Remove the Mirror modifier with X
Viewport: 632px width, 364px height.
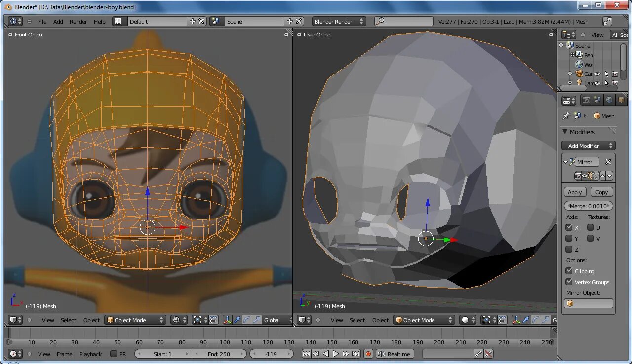[608, 162]
